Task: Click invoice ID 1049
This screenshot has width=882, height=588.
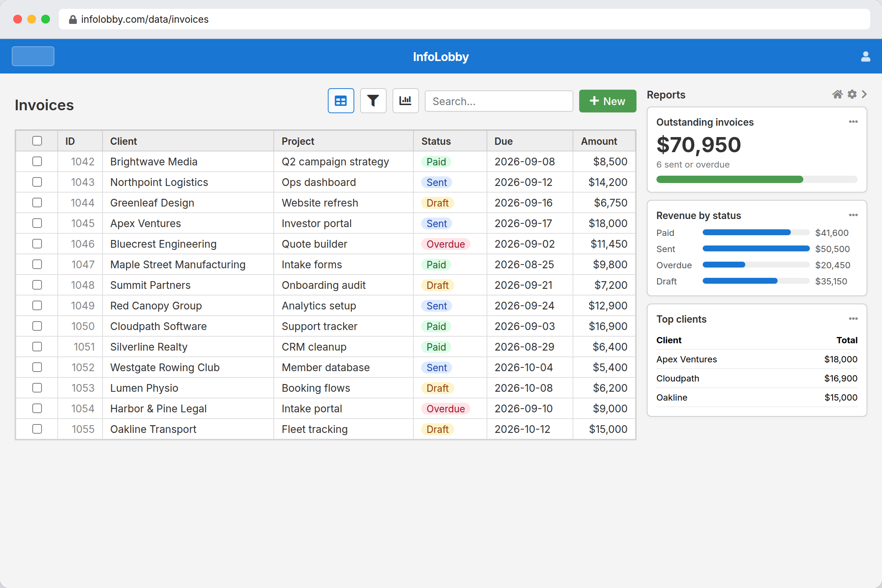Action: point(82,306)
